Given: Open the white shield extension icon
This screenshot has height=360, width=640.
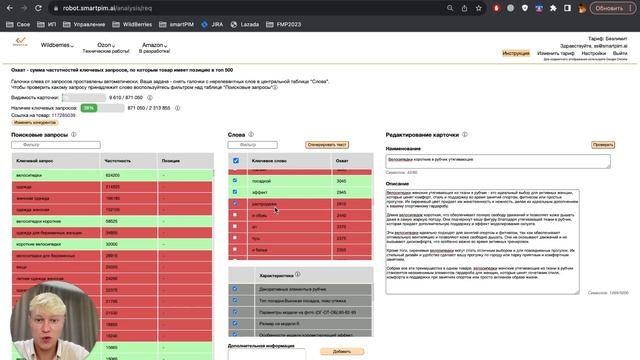Looking at the screenshot, I should click(x=525, y=8).
